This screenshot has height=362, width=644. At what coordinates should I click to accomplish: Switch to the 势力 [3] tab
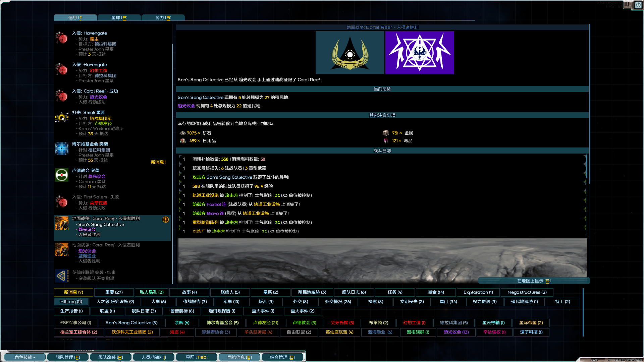[163, 17]
